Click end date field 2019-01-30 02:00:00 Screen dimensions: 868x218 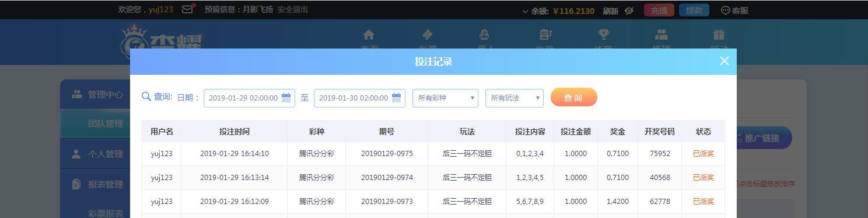[x=359, y=98]
